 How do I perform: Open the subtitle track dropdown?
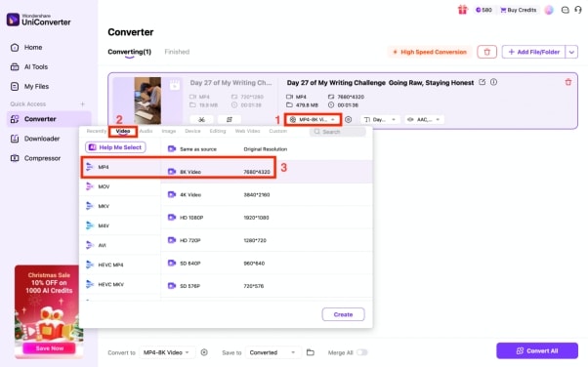coord(380,120)
